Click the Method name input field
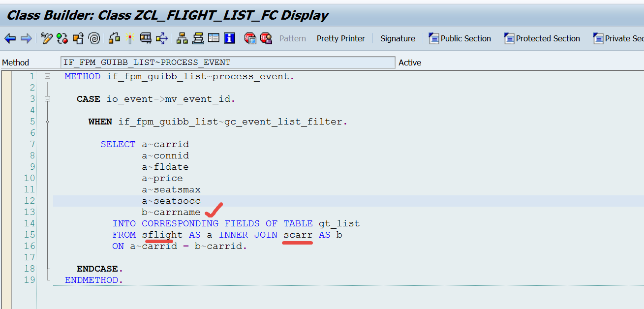Screen dimensions: 644x309 (228, 62)
